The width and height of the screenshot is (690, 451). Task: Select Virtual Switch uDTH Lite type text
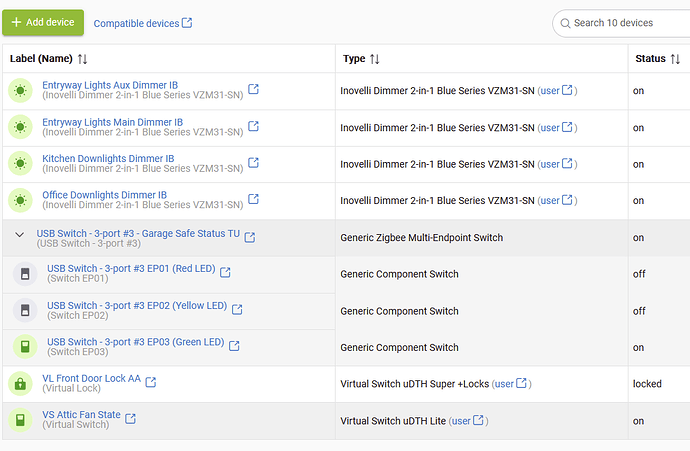[393, 421]
